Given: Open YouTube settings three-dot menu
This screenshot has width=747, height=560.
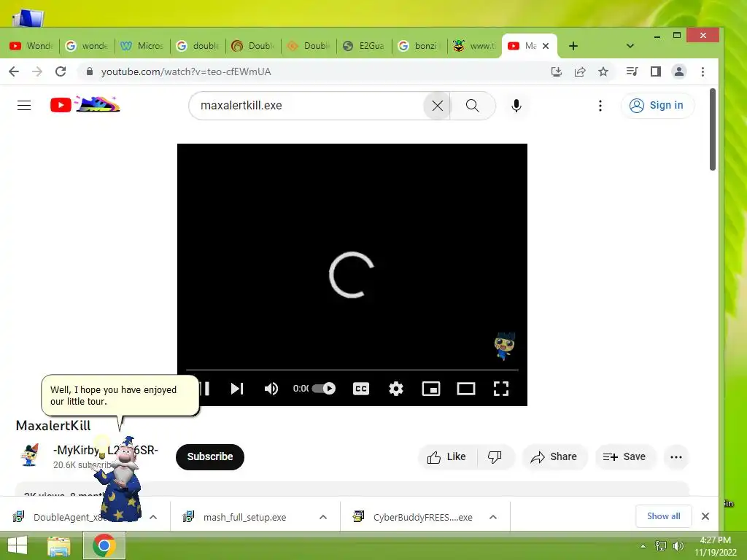Looking at the screenshot, I should click(x=600, y=106).
